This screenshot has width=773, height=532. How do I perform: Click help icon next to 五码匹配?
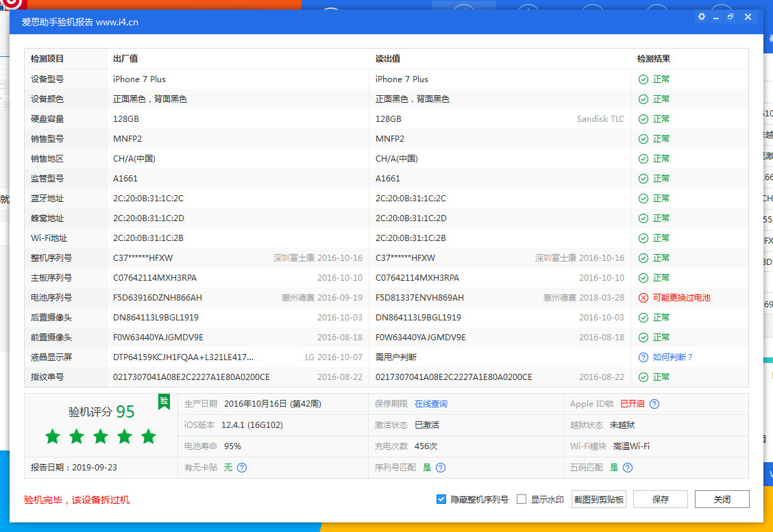coord(628,468)
